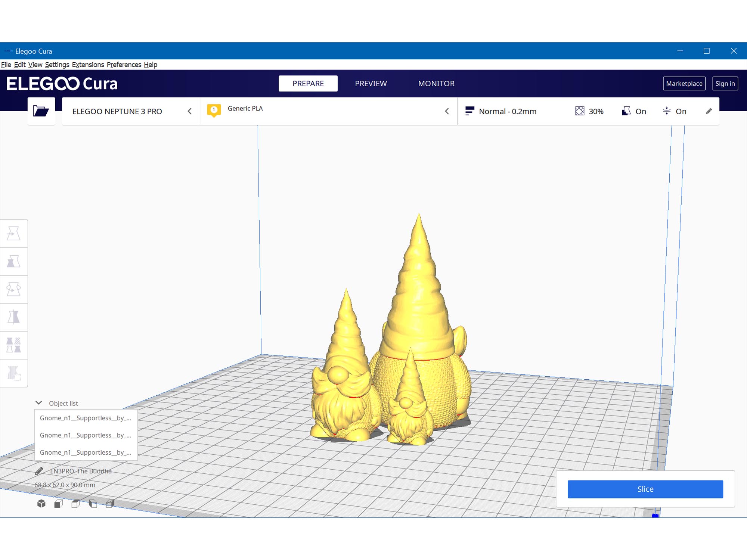The height and width of the screenshot is (560, 747).
Task: Click the custom settings pencil icon
Action: tap(709, 111)
